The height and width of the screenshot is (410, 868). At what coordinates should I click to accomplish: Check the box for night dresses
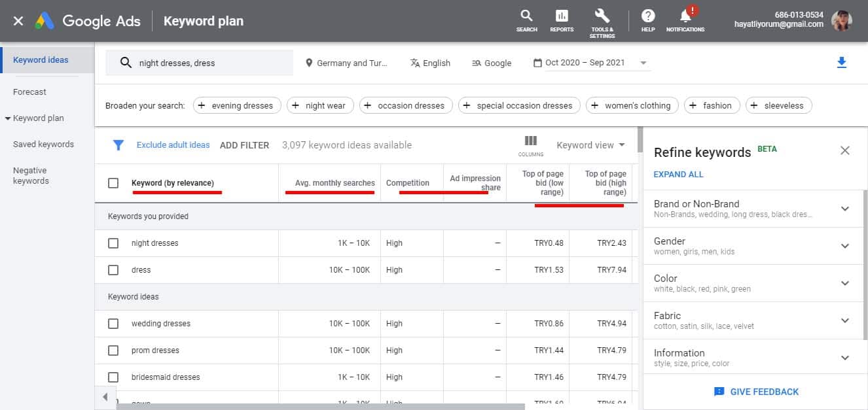(x=113, y=243)
